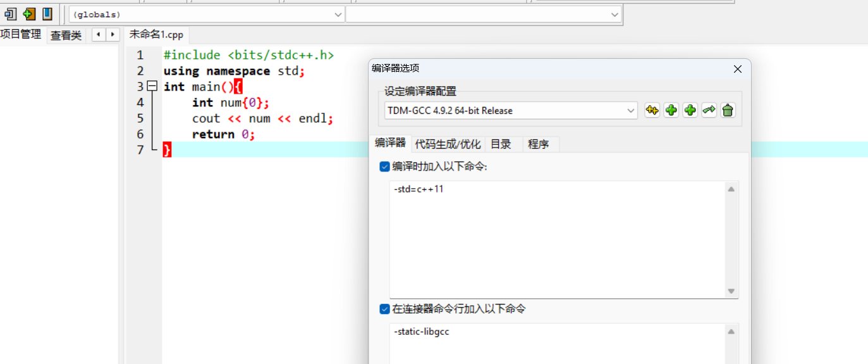
Task: Click inside the -static-libgcc linker command box
Action: (x=557, y=344)
